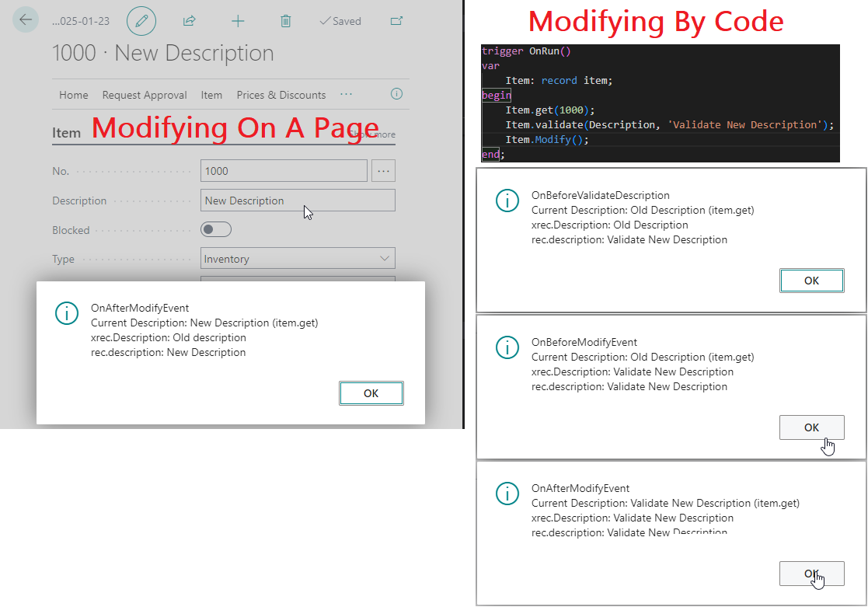
Task: Select the Home menu item
Action: (x=73, y=94)
